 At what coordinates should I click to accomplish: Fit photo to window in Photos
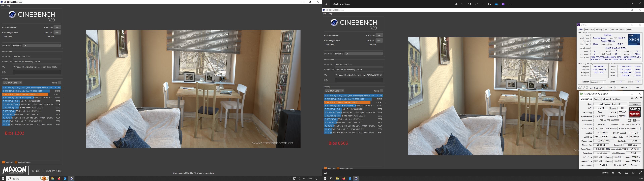626,173
